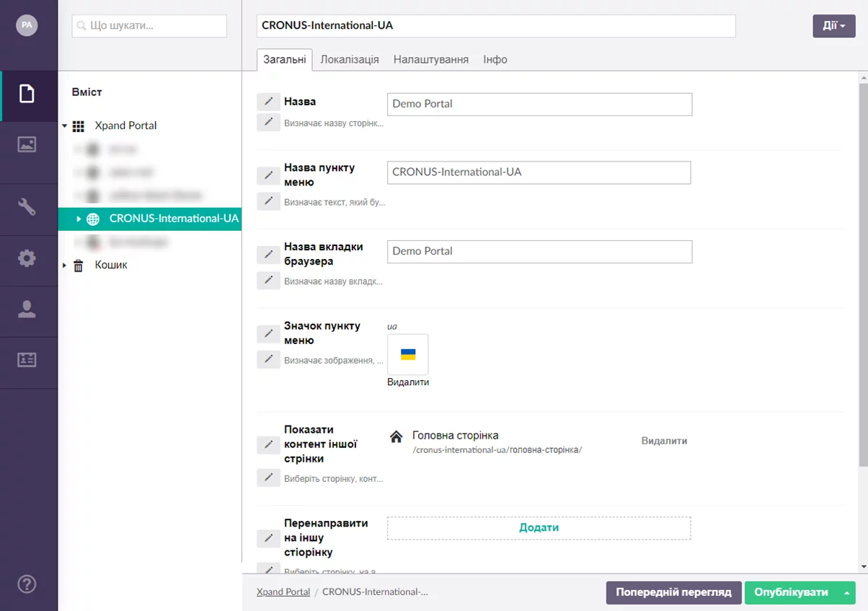The width and height of the screenshot is (868, 611).
Task: Open the Media section image icon
Action: (x=27, y=144)
